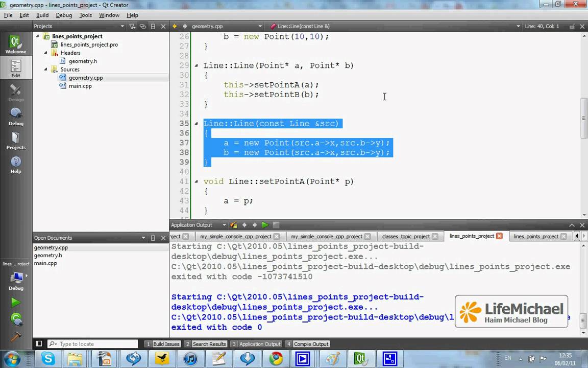Open geometry.h in the project tree
This screenshot has width=588, height=368.
83,61
